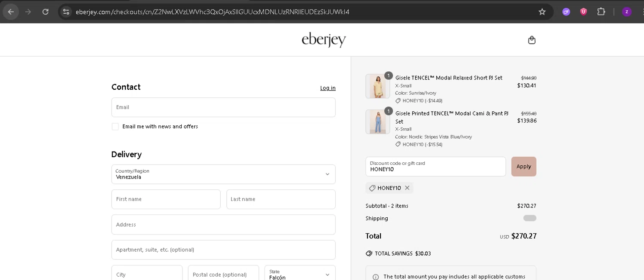Image resolution: width=644 pixels, height=280 pixels.
Task: Click the address bar URL
Action: coord(213,12)
